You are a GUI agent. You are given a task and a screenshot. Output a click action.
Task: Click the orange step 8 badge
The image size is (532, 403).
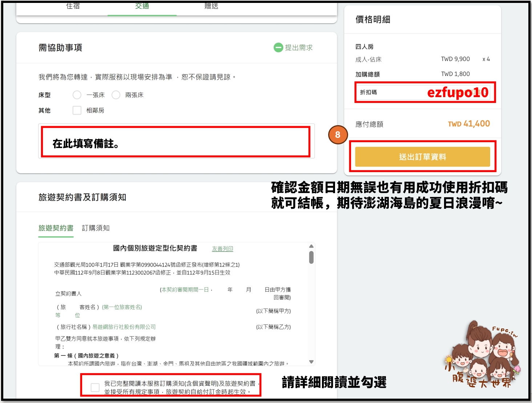click(338, 135)
